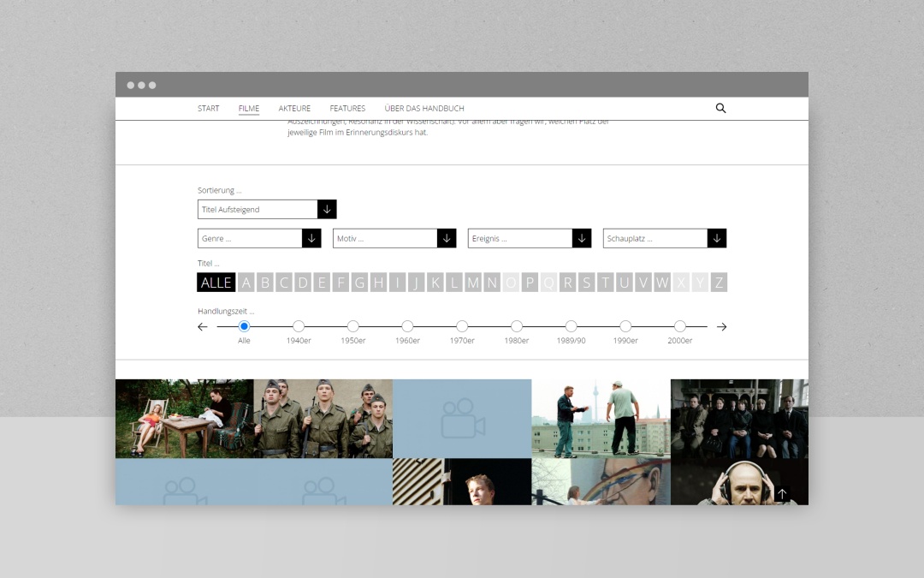Click the ALLE title filter button
This screenshot has height=578, width=924.
point(216,283)
